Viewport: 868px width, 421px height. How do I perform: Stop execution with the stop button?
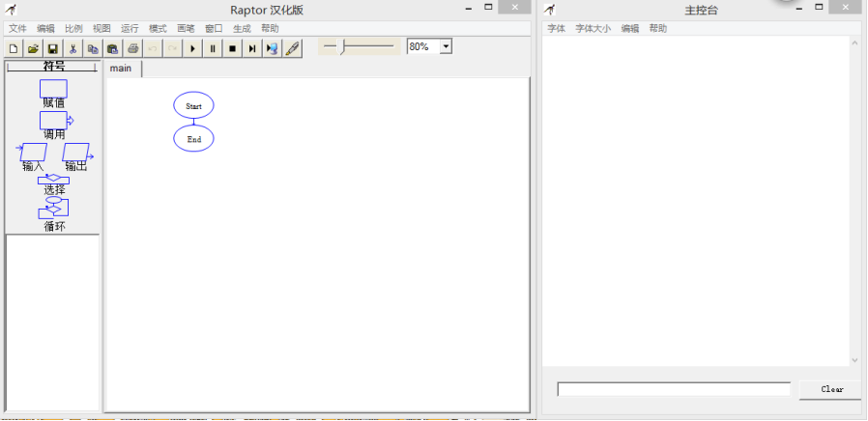point(233,48)
